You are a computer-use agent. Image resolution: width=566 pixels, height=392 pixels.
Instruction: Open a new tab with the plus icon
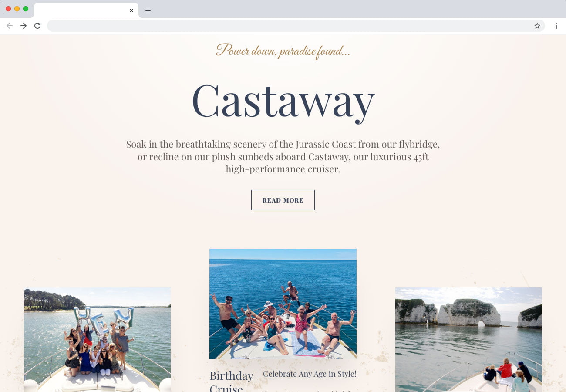coord(148,10)
